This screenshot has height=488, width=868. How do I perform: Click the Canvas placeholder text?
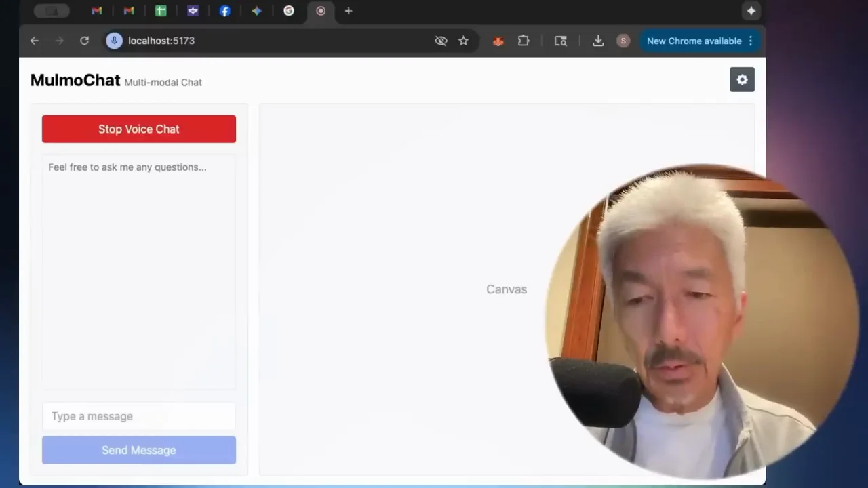point(507,289)
